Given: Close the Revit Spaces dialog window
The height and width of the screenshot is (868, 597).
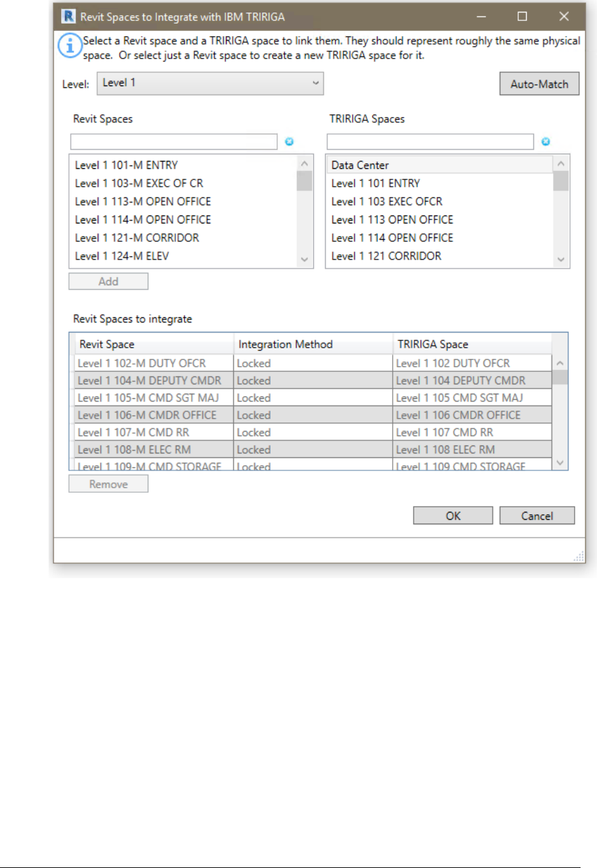Looking at the screenshot, I should [x=564, y=16].
